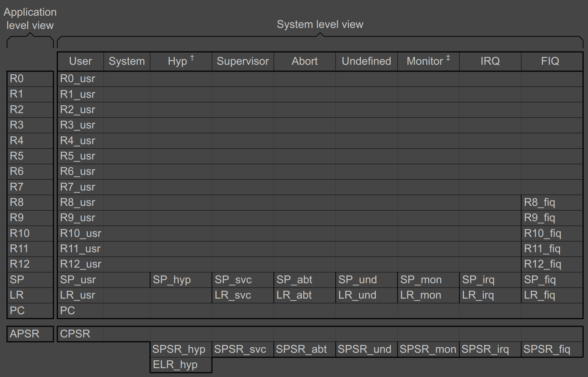Select the R4_usr cell
The width and height of the screenshot is (588, 377).
[81, 141]
